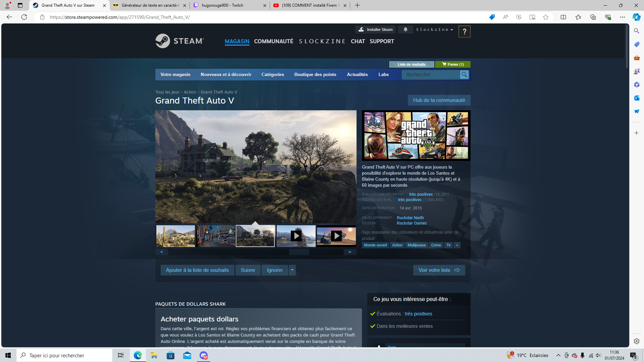This screenshot has width=644, height=362.
Task: Refresh the Steam store page
Action: [24, 17]
